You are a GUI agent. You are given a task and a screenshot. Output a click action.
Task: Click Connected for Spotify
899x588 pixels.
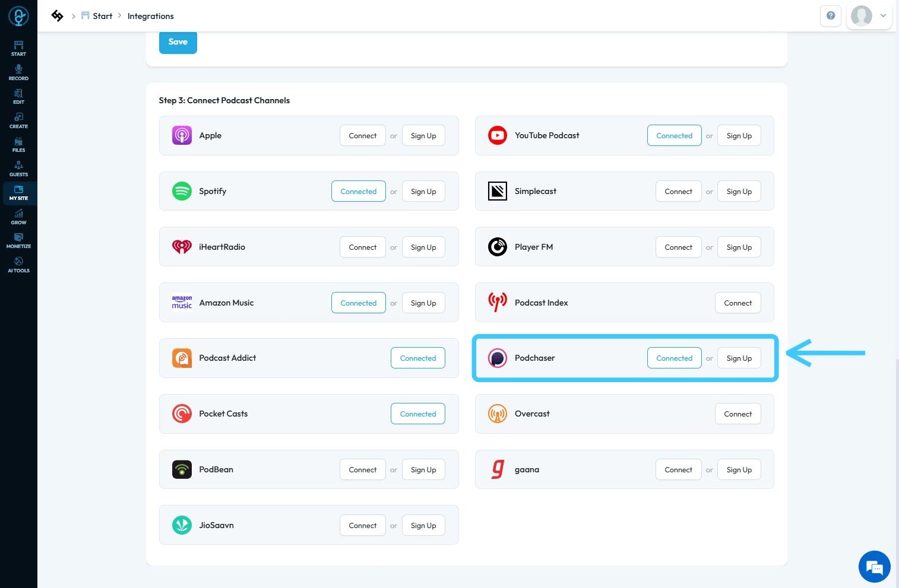359,192
